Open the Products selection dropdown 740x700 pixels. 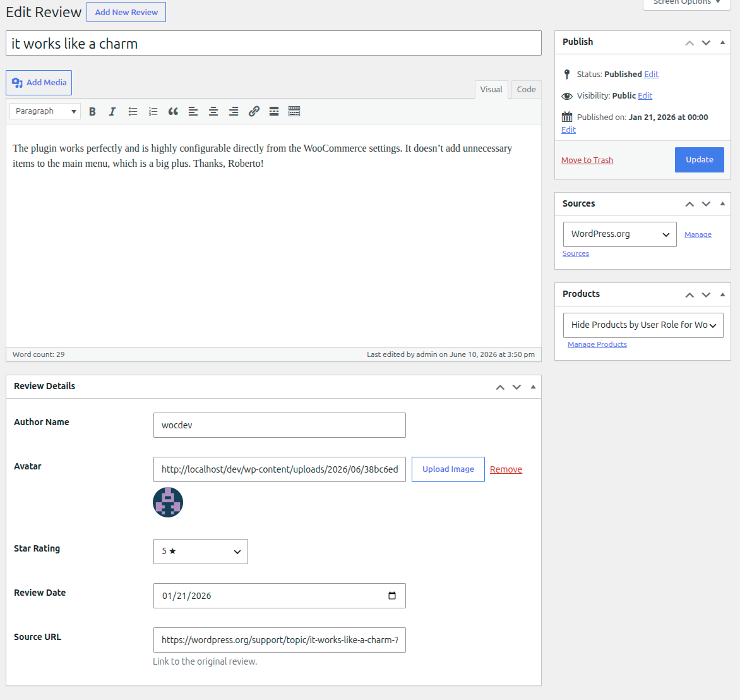click(x=643, y=325)
